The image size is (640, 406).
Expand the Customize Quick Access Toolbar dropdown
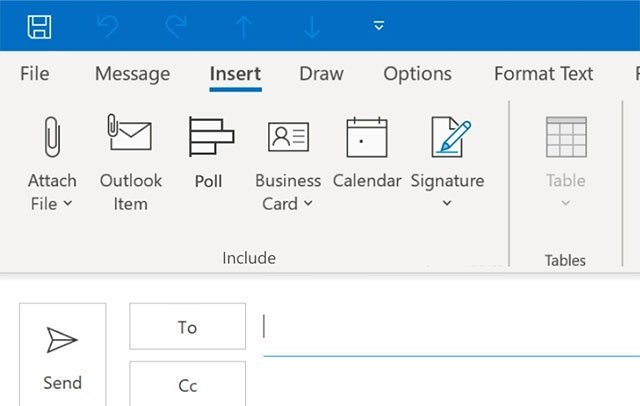[x=379, y=26]
